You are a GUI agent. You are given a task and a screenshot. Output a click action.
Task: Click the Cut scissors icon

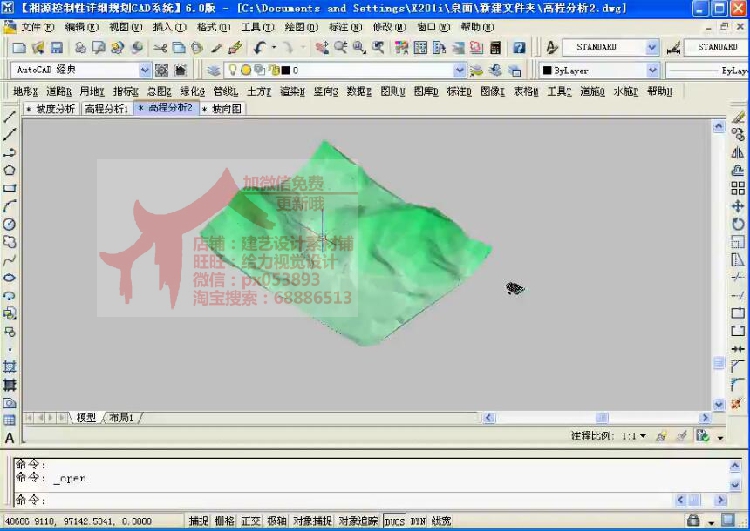160,47
